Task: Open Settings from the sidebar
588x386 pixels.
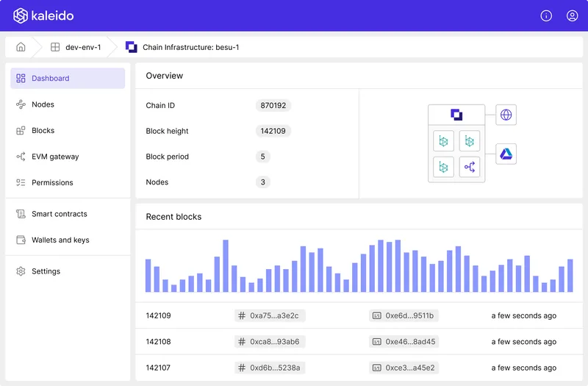Action: tap(46, 271)
